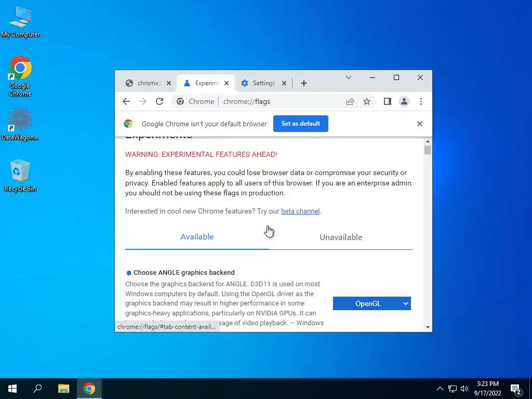Viewport: 532px width, 399px height.
Task: Dismiss the default browser infobar
Action: (420, 124)
